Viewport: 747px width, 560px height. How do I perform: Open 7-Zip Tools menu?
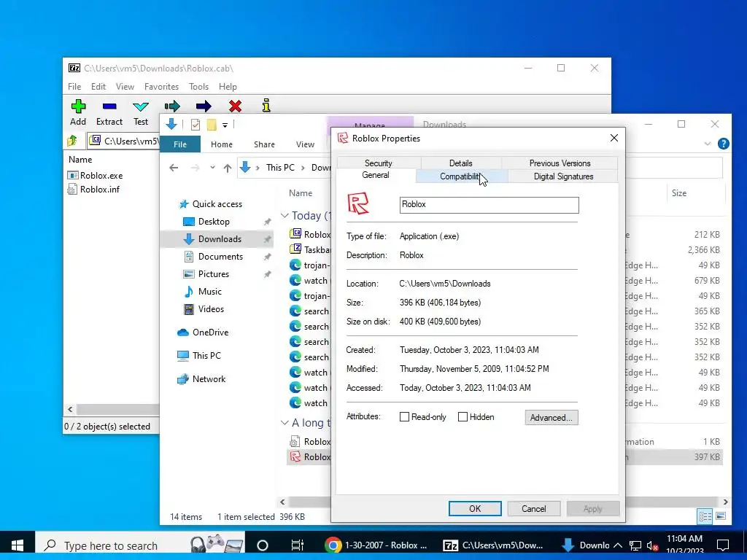coord(198,87)
